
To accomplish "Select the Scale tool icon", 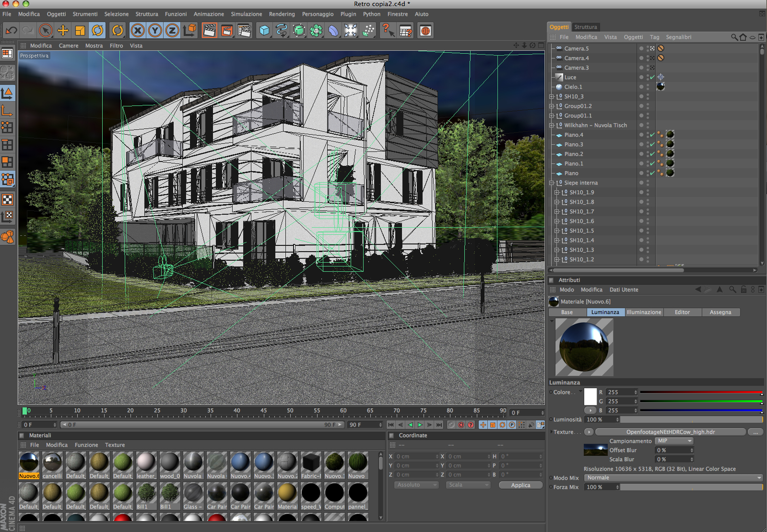I will [80, 31].
